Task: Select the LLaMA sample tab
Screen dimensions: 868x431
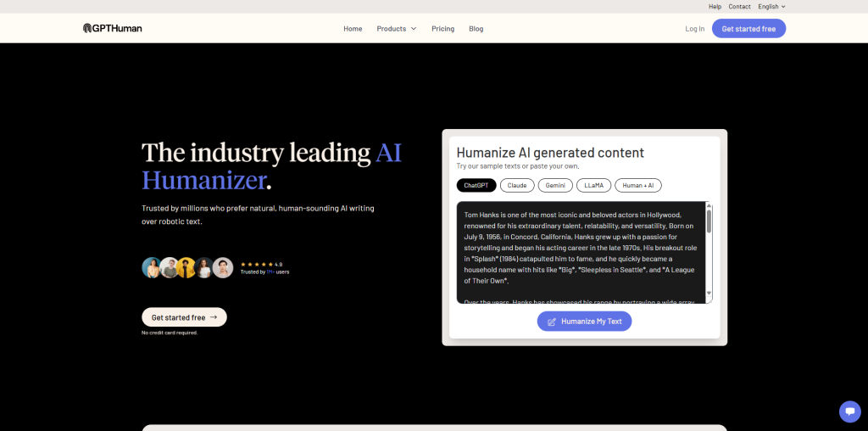Action: pos(593,186)
